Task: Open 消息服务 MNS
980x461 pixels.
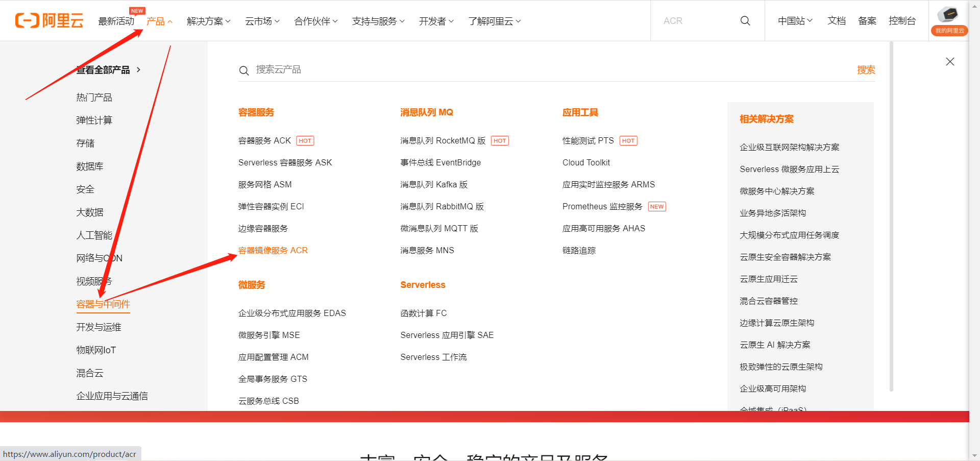Action: pos(427,251)
